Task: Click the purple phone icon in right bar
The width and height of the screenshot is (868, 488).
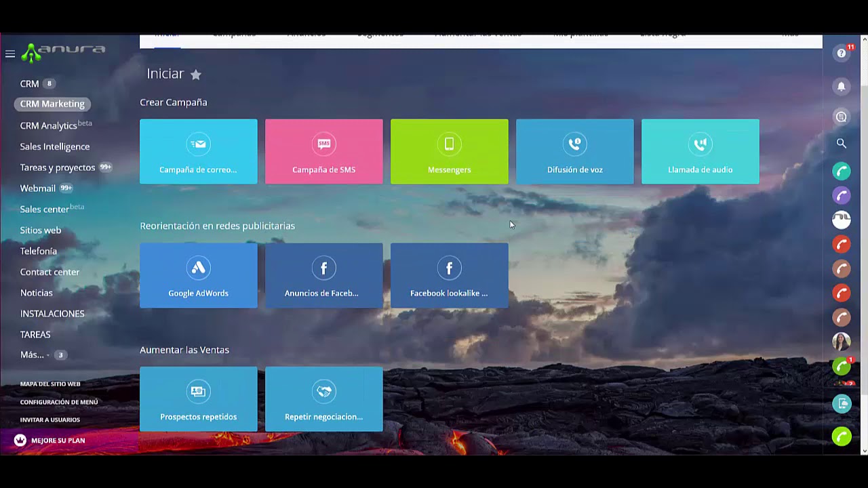Action: (842, 195)
